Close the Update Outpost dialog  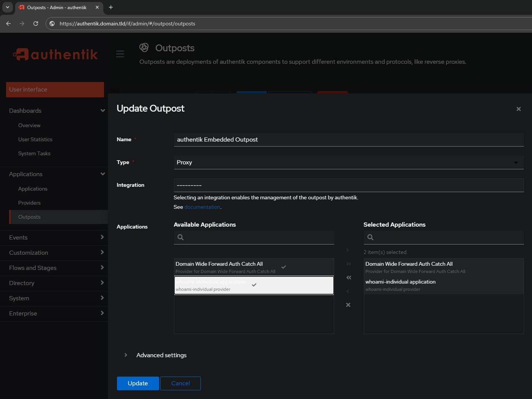point(518,109)
